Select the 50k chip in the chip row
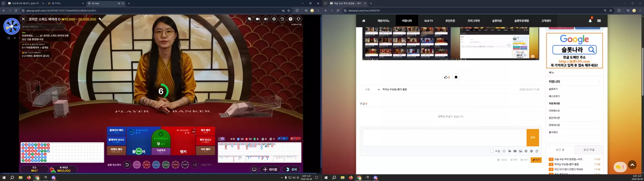The width and height of the screenshot is (644, 181). 166,165
